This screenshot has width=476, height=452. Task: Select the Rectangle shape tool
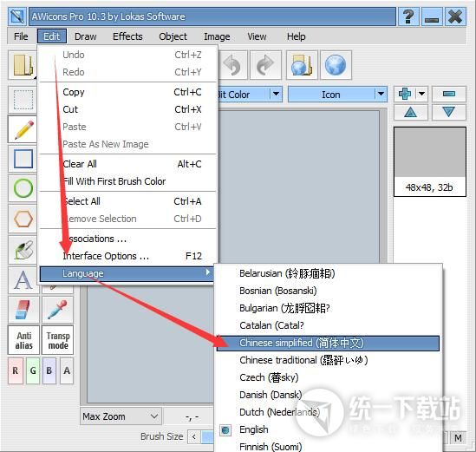tap(23, 159)
